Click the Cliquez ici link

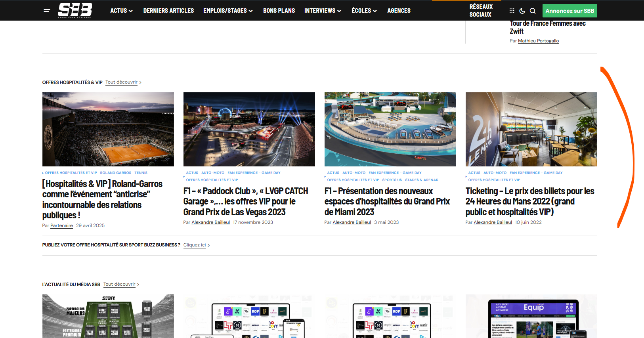point(195,245)
